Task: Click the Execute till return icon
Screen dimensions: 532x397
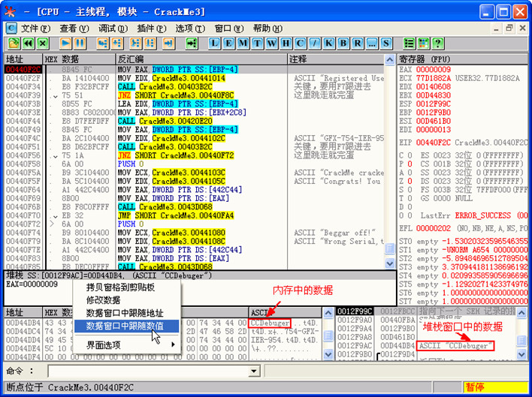Action: pyautogui.click(x=168, y=43)
